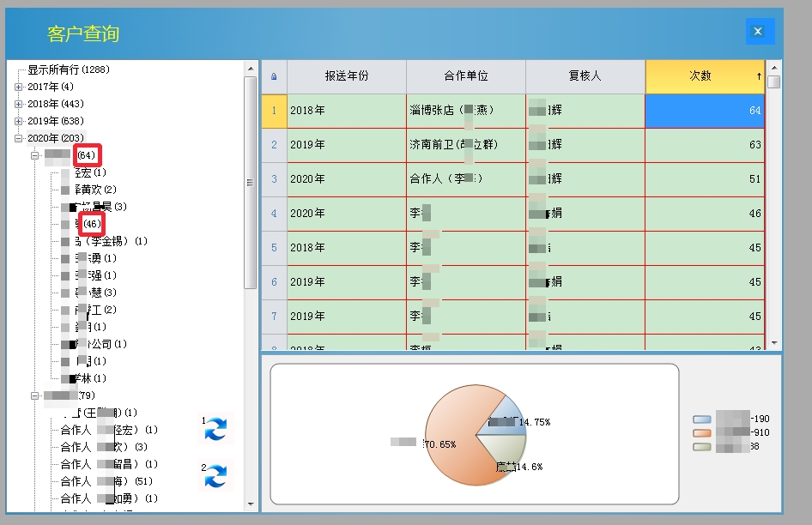
Task: Collapse the 2020年 (203) tree node
Action: [x=19, y=138]
